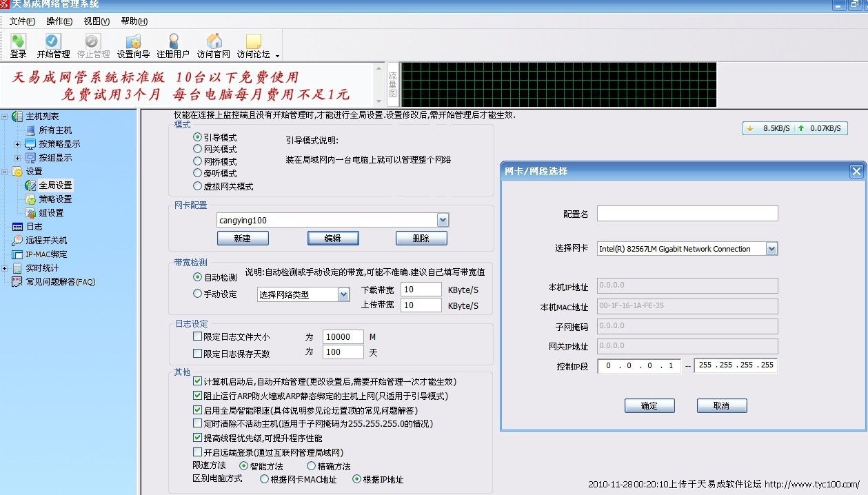Toggle 阻止运行ARP防火墙 checkbox
868x495 pixels.
click(x=198, y=396)
